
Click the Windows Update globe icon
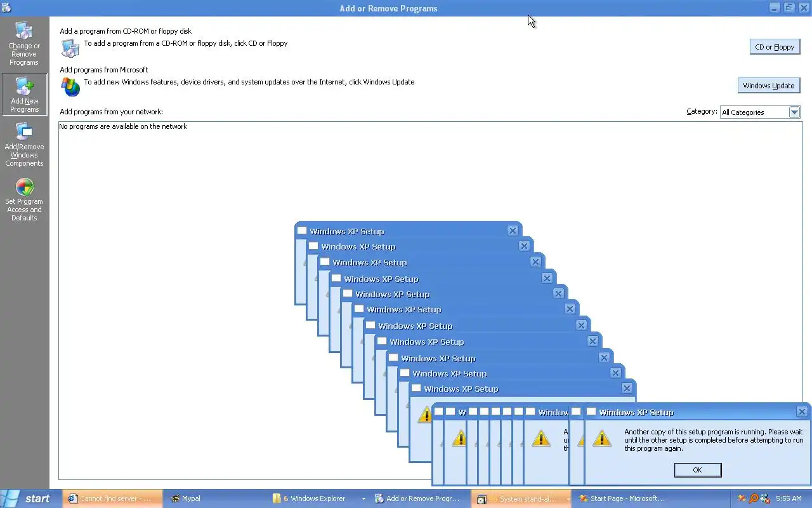click(70, 86)
